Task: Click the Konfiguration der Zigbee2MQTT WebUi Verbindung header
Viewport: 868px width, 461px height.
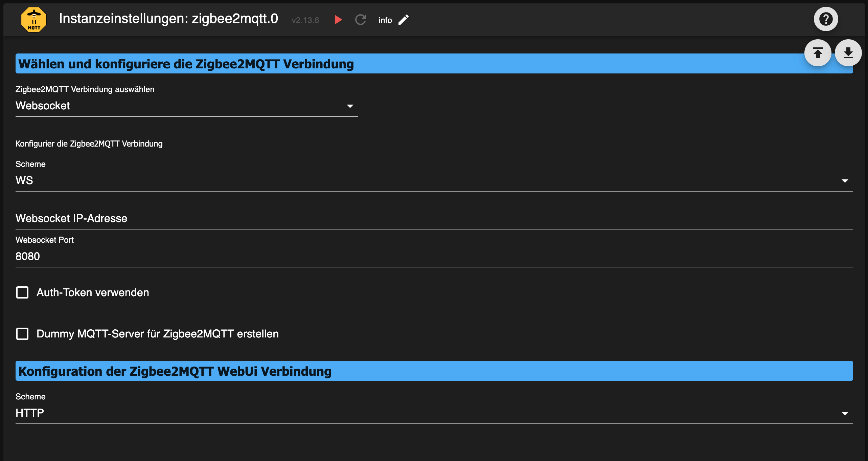Action: point(434,371)
